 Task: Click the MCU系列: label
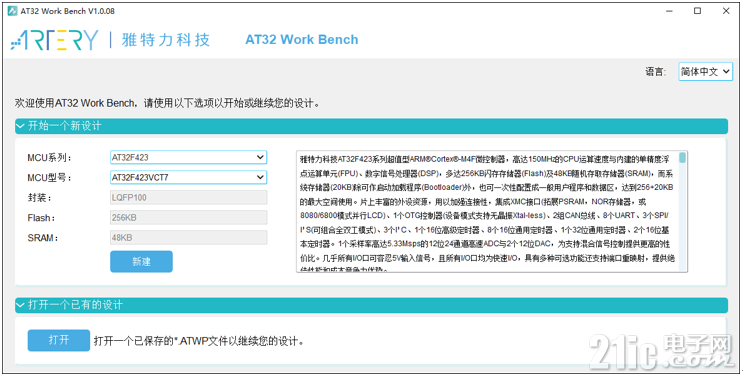point(49,157)
